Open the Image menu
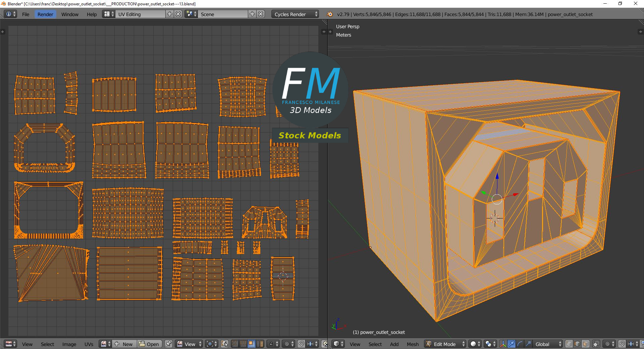 [x=69, y=344]
